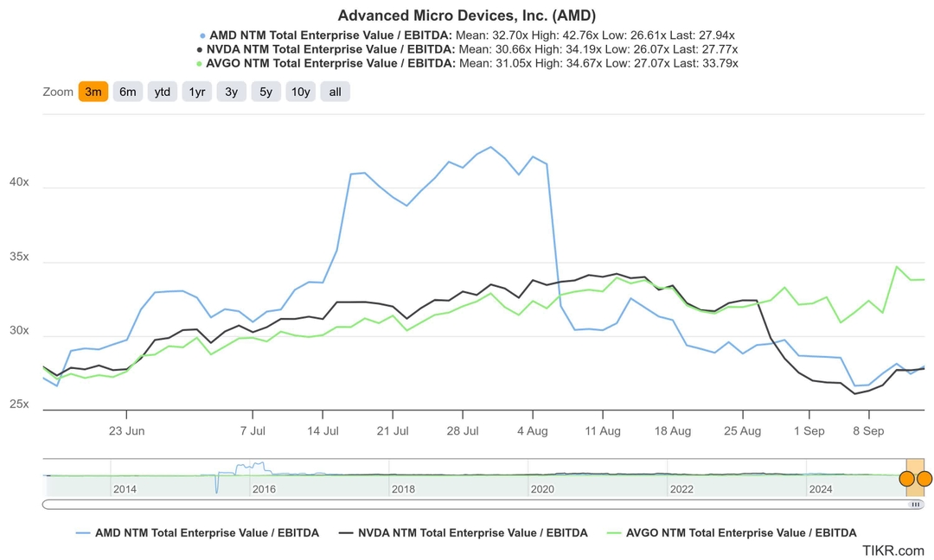Click the 6m zoom button
Image resolution: width=934 pixels, height=560 pixels.
tap(127, 91)
